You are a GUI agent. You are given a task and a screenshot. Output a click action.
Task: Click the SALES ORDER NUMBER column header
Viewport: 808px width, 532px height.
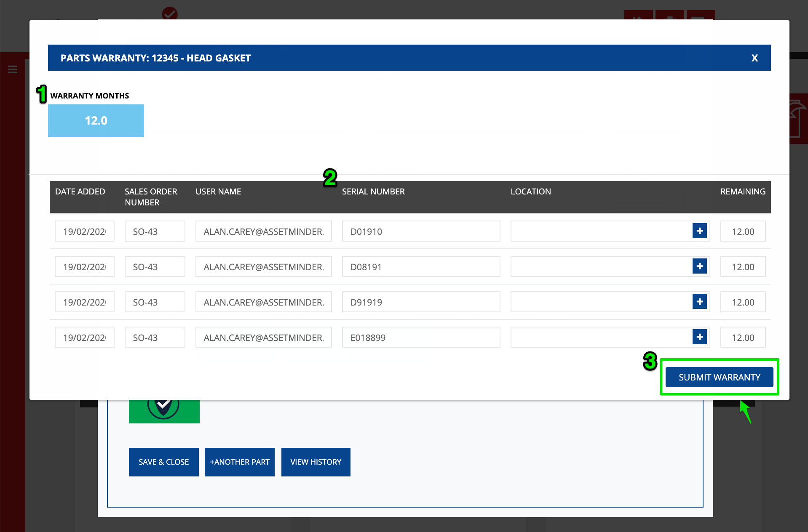pyautogui.click(x=151, y=197)
